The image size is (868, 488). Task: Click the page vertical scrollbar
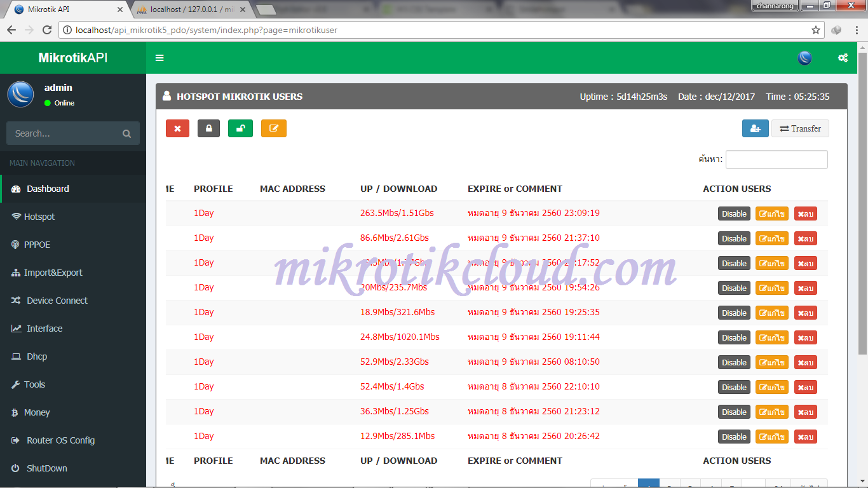(x=863, y=203)
